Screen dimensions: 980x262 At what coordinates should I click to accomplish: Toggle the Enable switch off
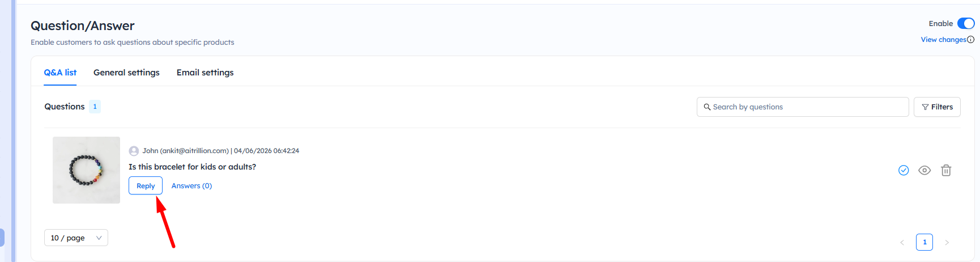coord(965,23)
